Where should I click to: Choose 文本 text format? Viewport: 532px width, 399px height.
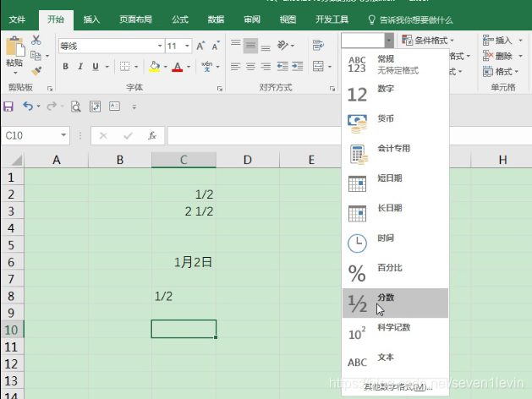click(x=395, y=363)
